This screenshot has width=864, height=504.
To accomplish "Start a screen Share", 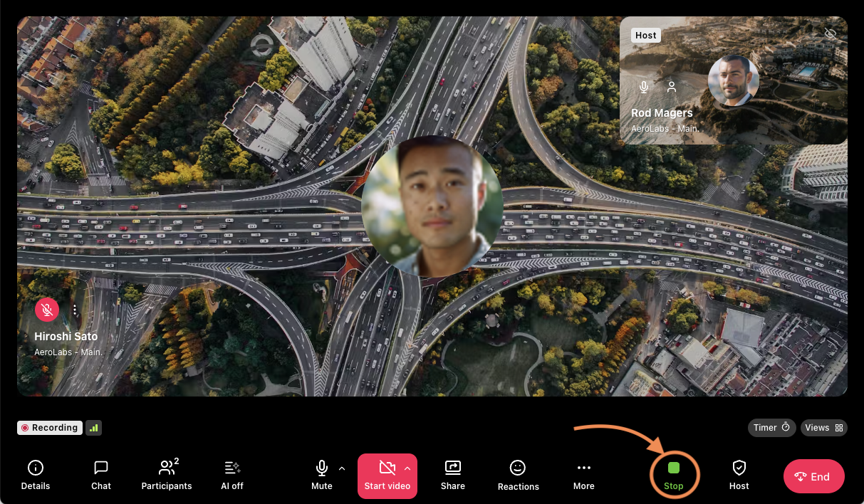I will tap(452, 474).
